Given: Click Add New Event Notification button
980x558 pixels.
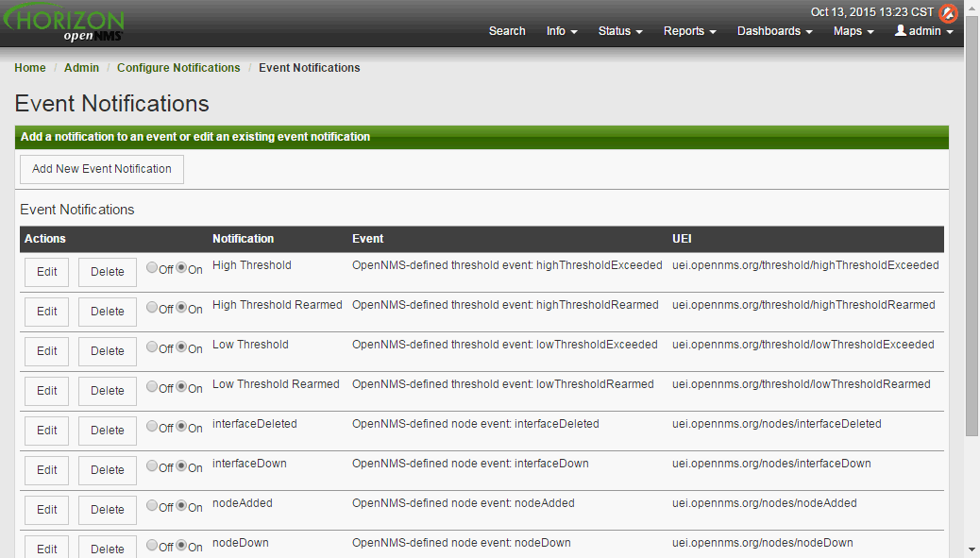Looking at the screenshot, I should coord(102,169).
